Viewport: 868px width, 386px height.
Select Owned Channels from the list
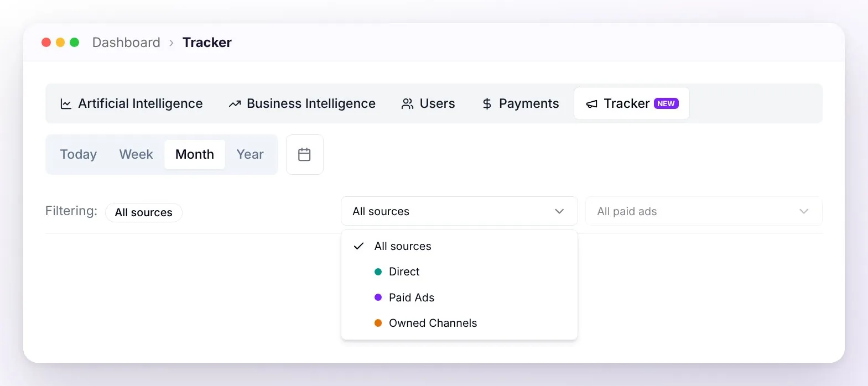click(459, 323)
